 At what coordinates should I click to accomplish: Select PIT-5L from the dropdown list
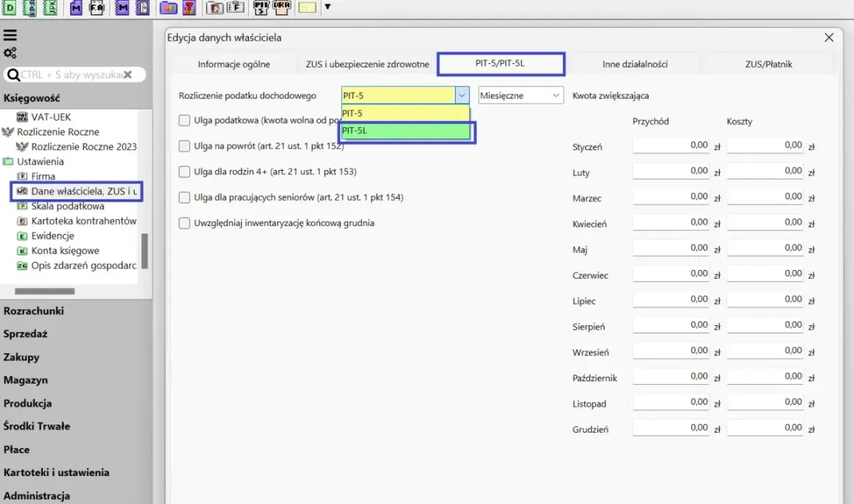(x=405, y=131)
